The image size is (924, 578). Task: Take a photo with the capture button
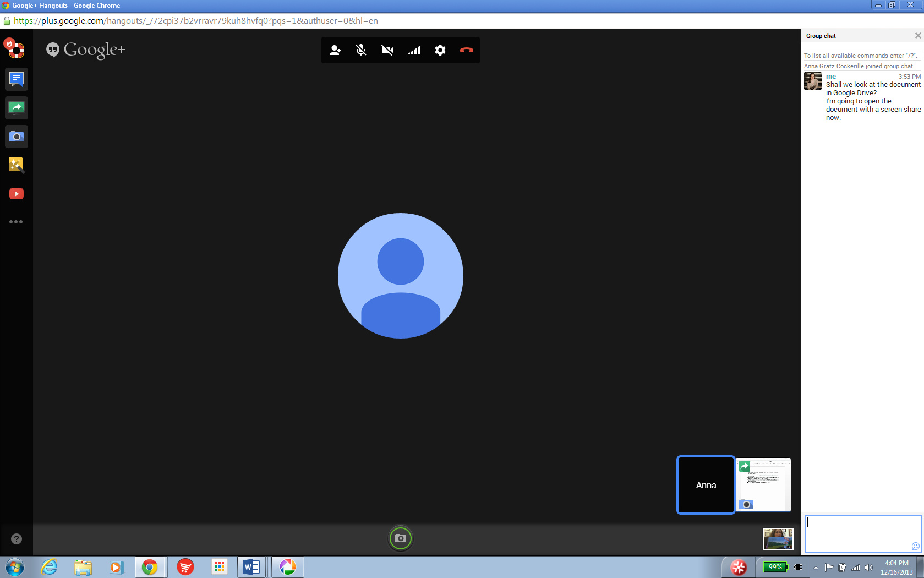[401, 538]
